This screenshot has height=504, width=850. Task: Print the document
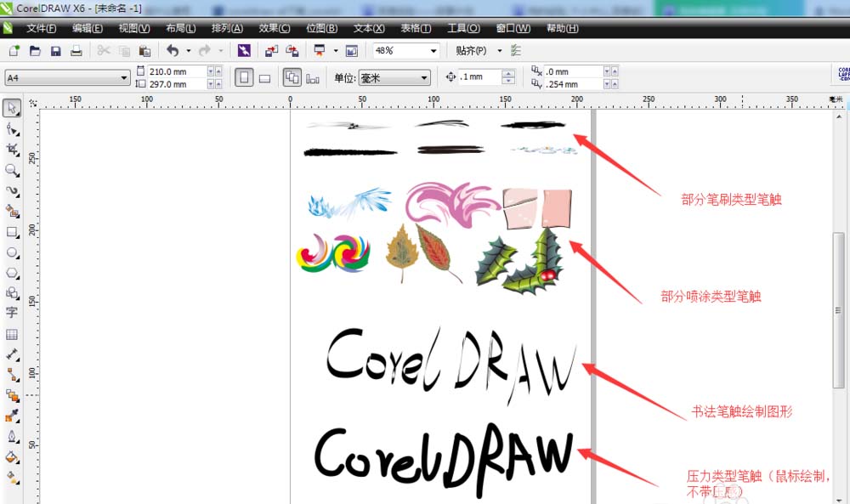[x=76, y=51]
